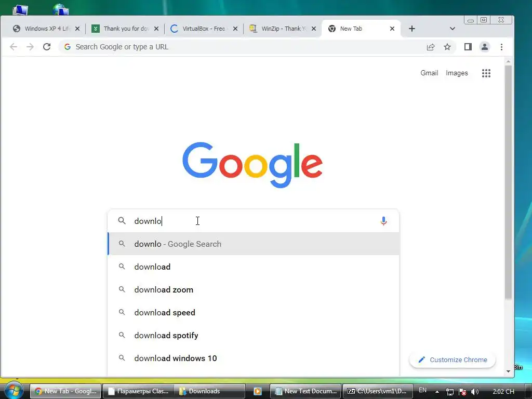Open the 7-Zip C:\Users\vm1 taskbar button
Image resolution: width=532 pixels, height=399 pixels.
pyautogui.click(x=378, y=391)
